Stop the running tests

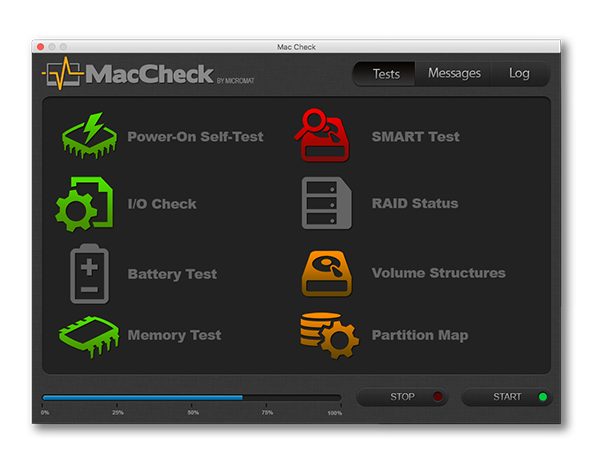point(402,397)
